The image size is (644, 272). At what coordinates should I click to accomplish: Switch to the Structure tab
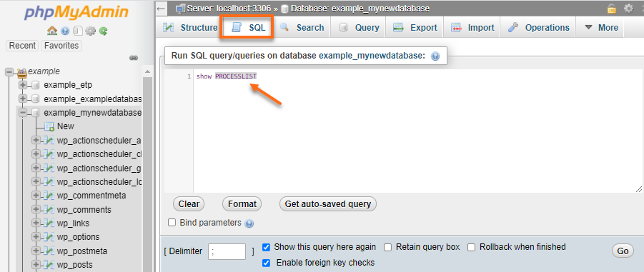click(189, 28)
